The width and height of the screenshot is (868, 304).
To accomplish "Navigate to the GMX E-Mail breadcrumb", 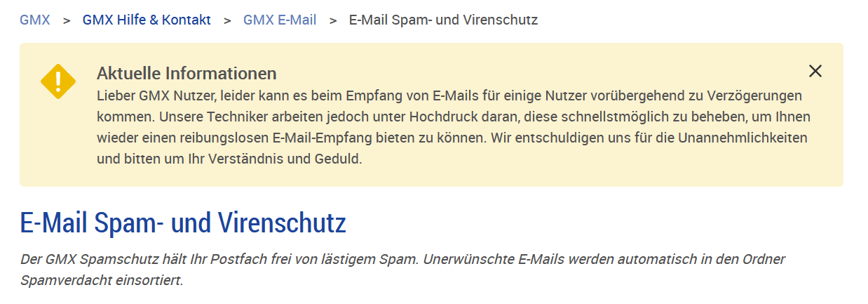I will pyautogui.click(x=280, y=20).
